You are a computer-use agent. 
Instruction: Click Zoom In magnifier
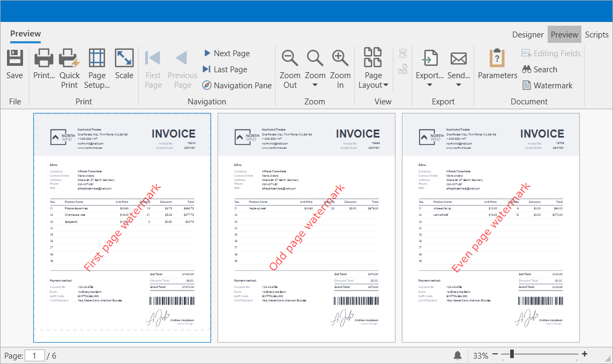coord(340,58)
